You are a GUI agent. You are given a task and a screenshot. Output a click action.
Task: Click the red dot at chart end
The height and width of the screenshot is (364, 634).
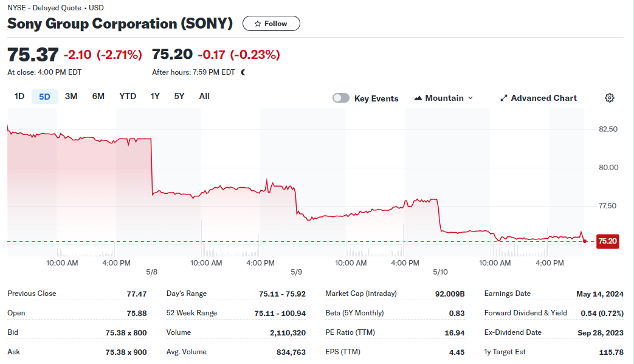585,241
